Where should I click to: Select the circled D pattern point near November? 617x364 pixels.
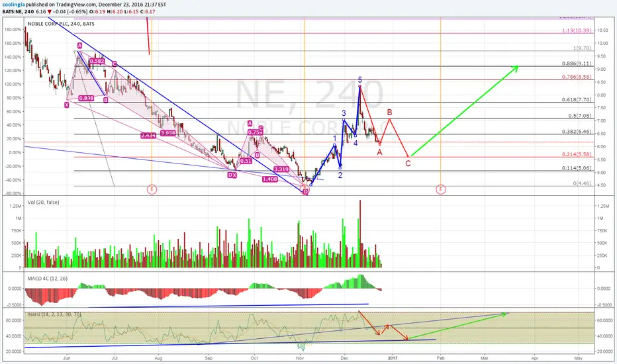point(305,192)
